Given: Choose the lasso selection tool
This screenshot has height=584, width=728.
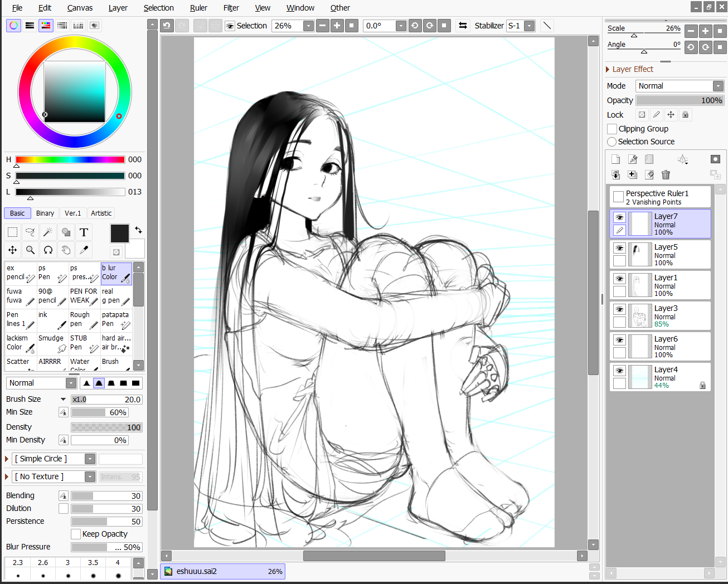Looking at the screenshot, I should pyautogui.click(x=30, y=232).
